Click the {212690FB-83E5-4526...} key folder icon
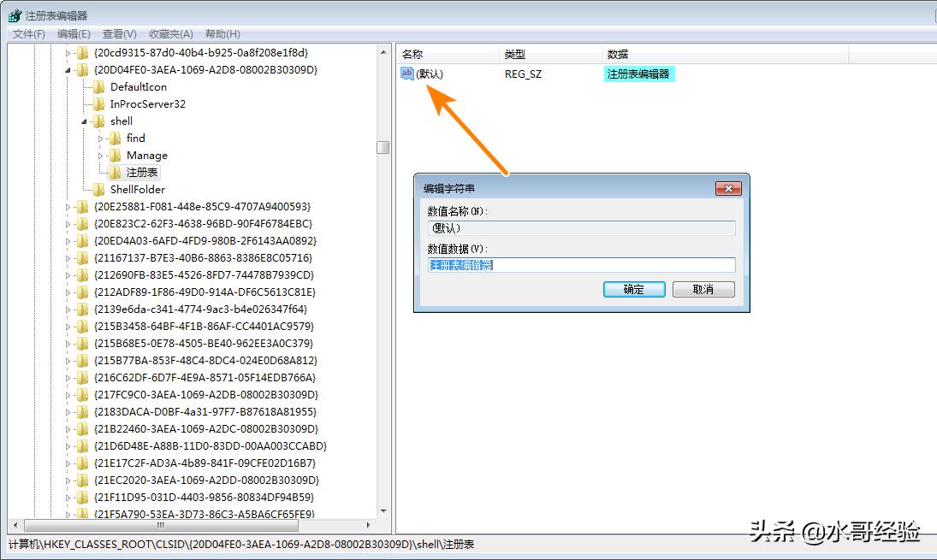 pos(82,274)
